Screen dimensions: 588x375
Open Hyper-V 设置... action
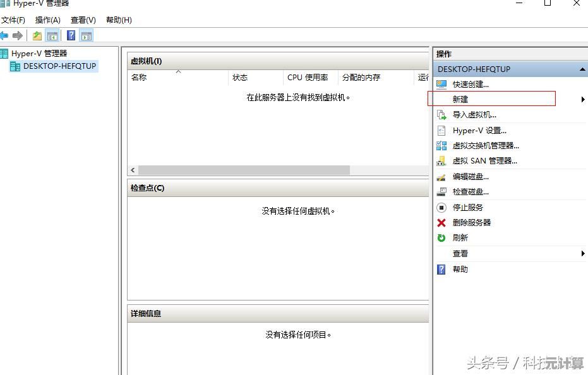coord(479,131)
